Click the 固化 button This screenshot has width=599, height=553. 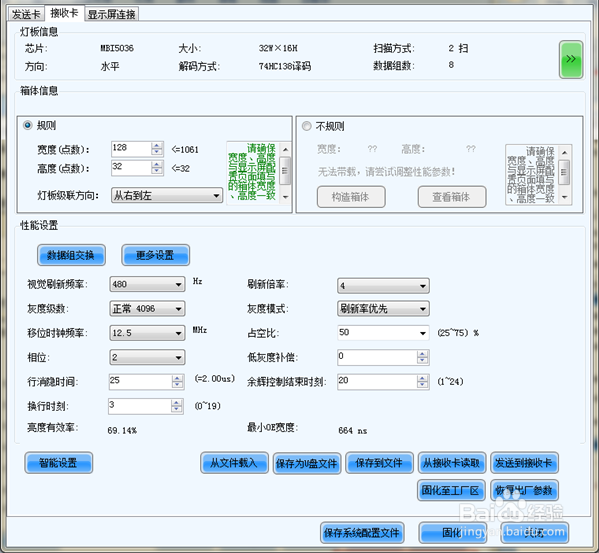point(453,533)
